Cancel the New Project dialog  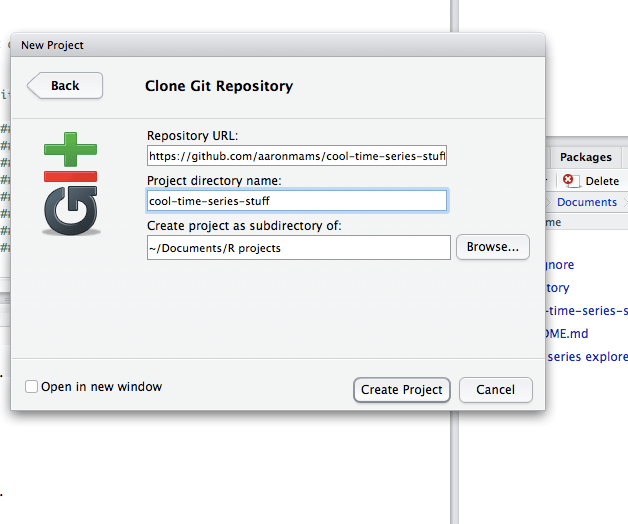tap(495, 389)
